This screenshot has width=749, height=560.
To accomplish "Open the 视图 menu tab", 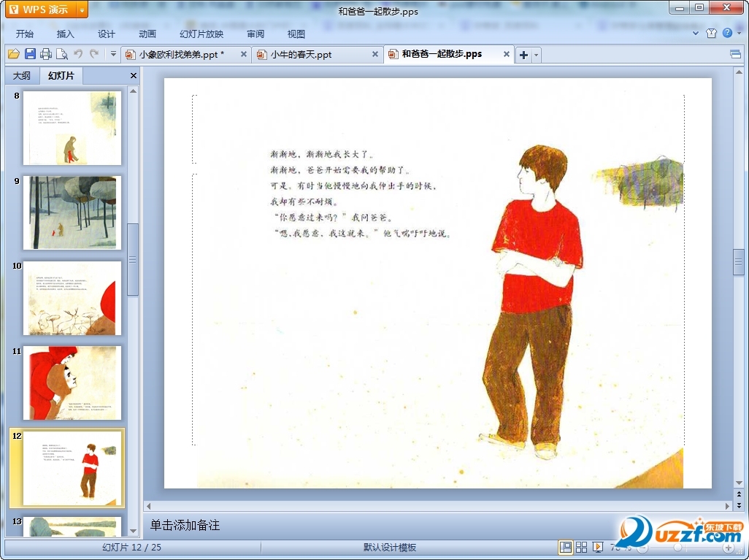I will [296, 34].
